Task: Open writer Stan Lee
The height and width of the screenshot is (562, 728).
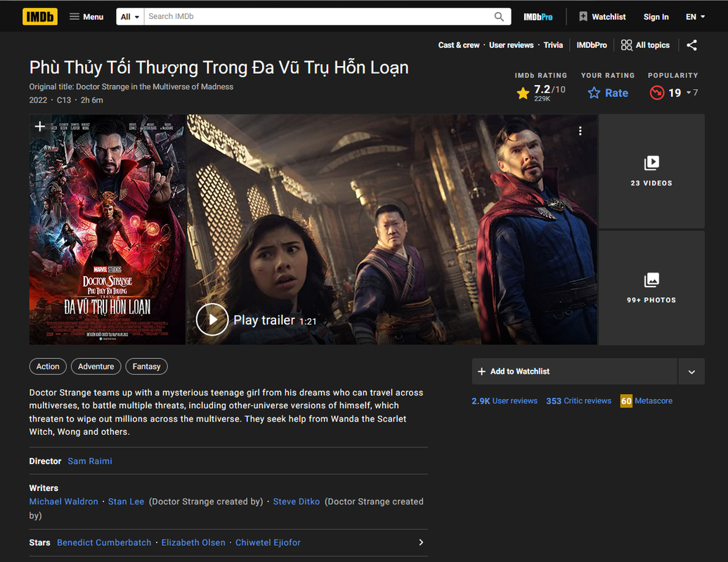Action: coord(126,501)
